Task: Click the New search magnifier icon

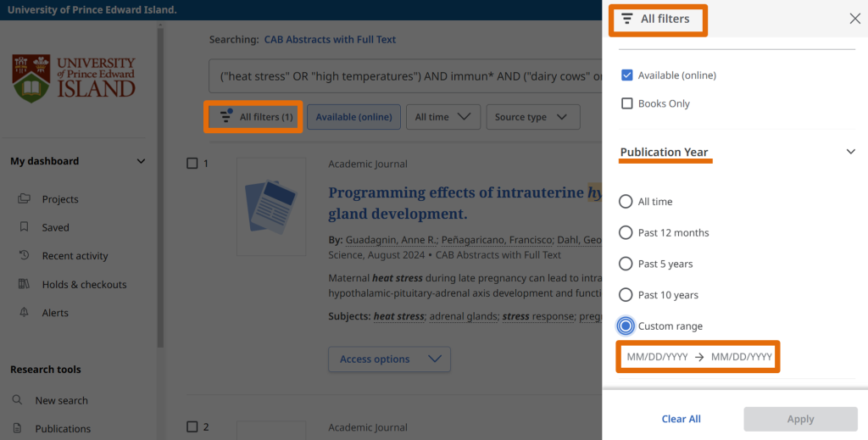Action: [18, 400]
